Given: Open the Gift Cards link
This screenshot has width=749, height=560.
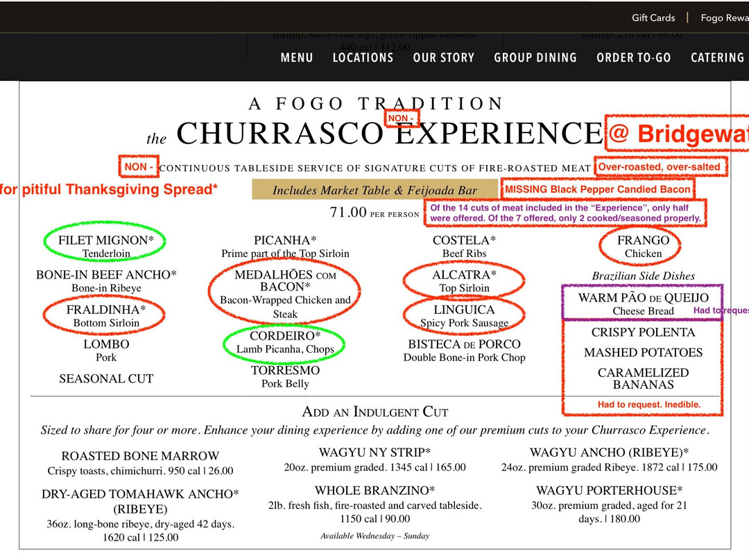Looking at the screenshot, I should click(x=653, y=18).
